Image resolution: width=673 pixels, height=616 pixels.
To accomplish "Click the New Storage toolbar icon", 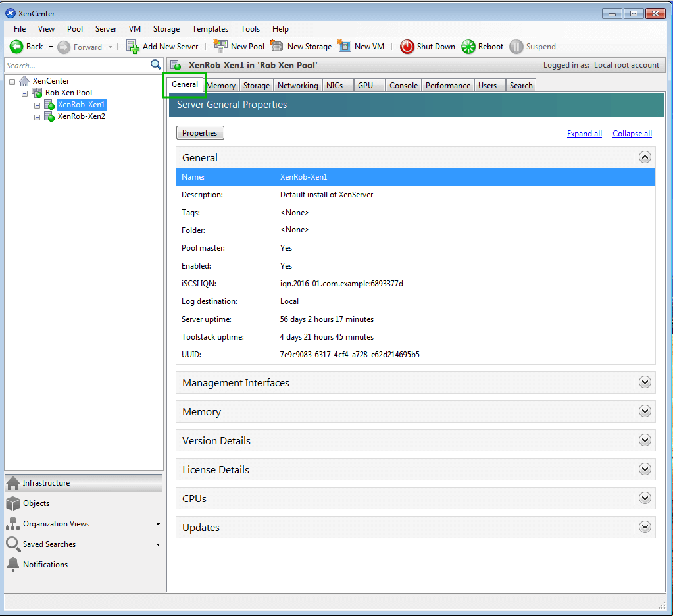I will pos(277,47).
